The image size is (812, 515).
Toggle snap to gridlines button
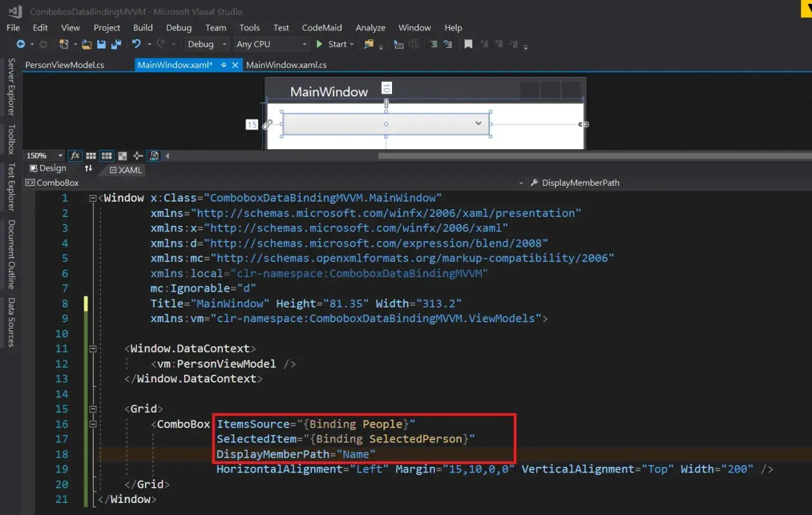tap(107, 156)
